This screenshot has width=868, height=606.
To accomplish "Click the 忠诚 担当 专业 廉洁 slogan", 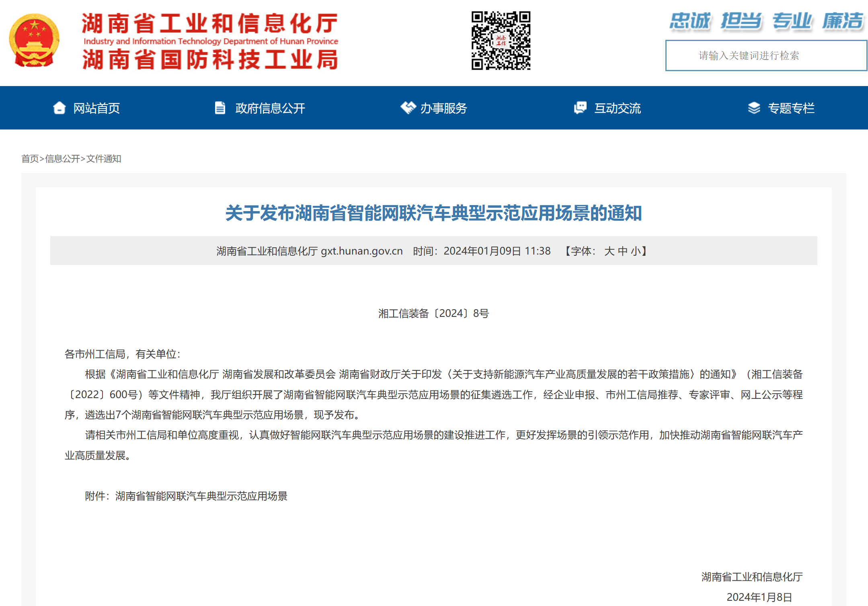I will click(x=766, y=21).
